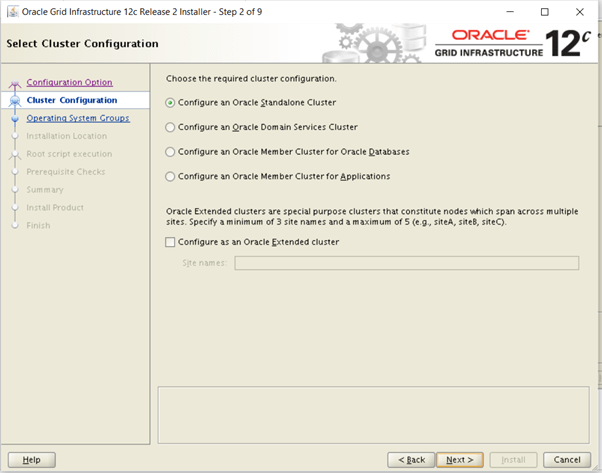Screen dimensions: 602x473
Task: Click the Oracle installer icon in title bar
Action: click(11, 12)
